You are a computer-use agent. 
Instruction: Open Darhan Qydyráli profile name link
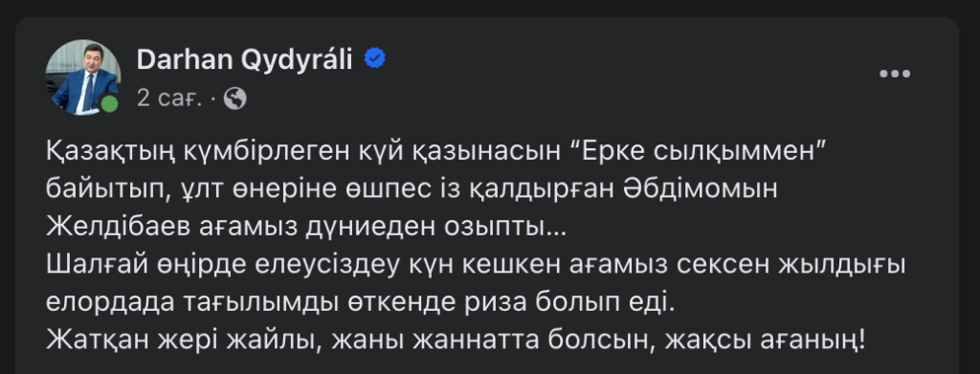(244, 59)
